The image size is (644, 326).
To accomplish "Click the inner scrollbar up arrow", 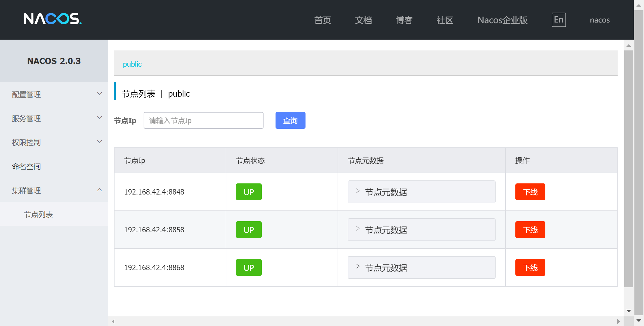I will tap(629, 46).
